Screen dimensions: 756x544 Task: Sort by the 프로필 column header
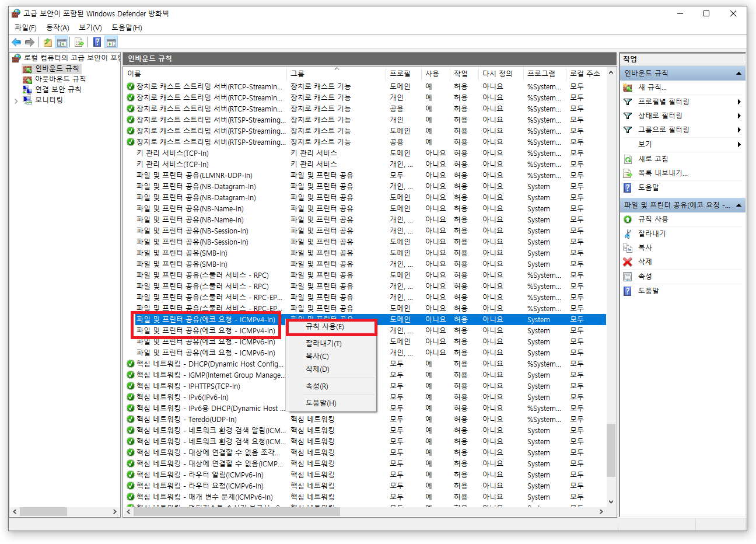click(x=404, y=74)
